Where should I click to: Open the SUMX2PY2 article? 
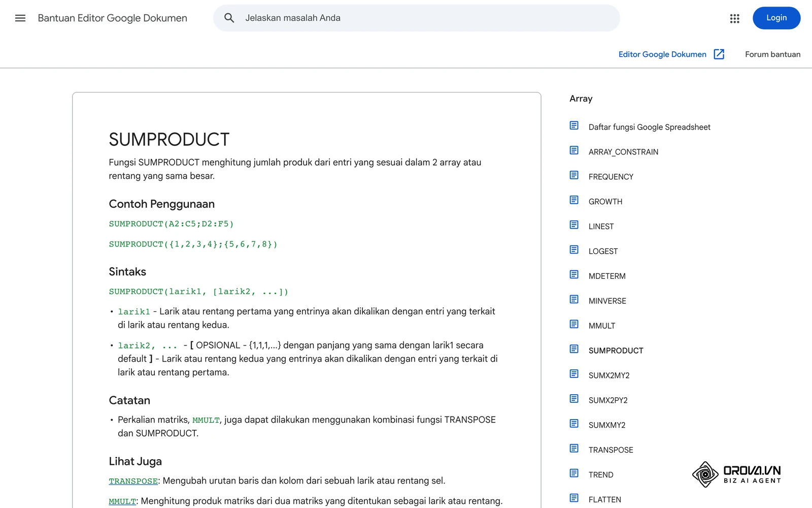coord(608,401)
